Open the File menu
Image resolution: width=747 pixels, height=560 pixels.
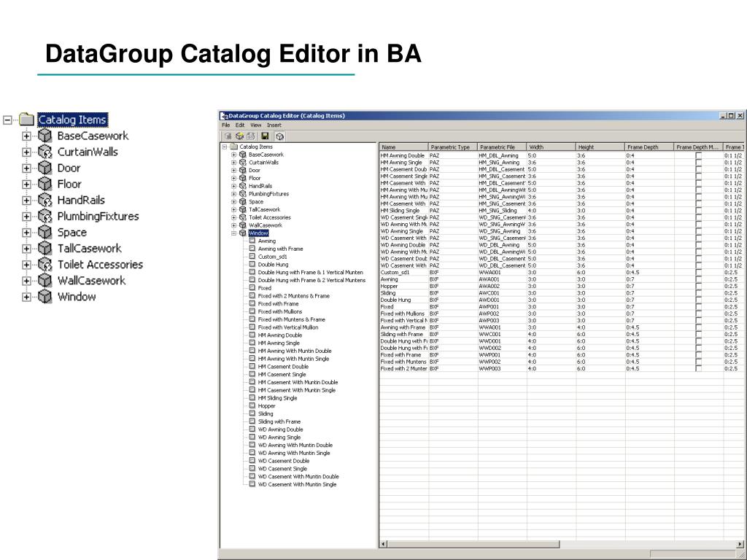pyautogui.click(x=226, y=125)
